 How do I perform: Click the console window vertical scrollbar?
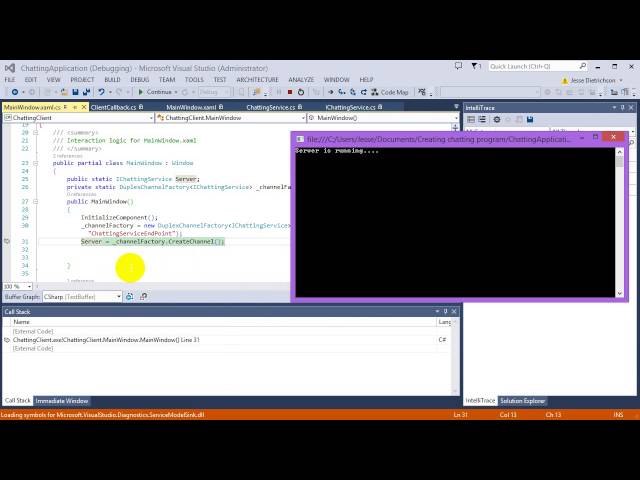coord(620,222)
